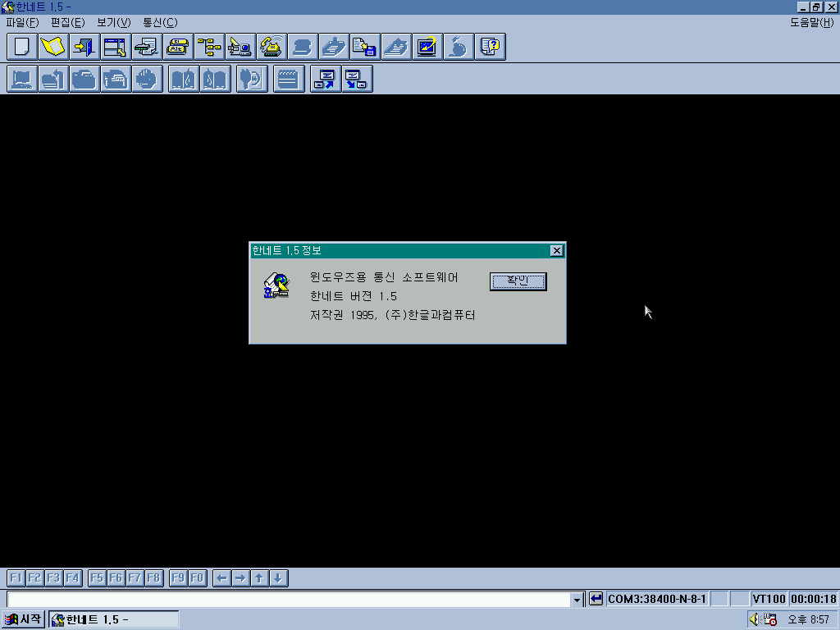Click the F2 function key button
Screen dimensions: 840x630
pyautogui.click(x=34, y=578)
